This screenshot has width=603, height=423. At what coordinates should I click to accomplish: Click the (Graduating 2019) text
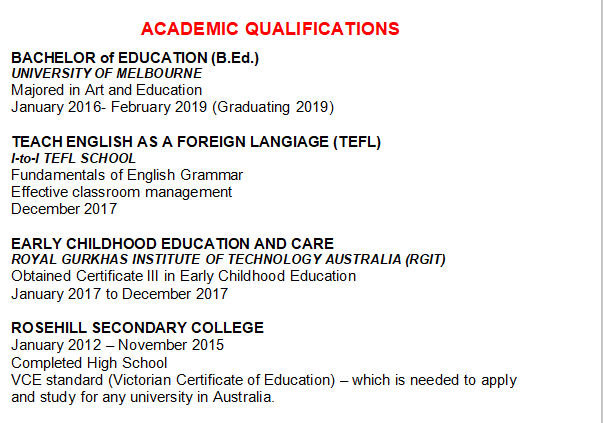click(283, 106)
